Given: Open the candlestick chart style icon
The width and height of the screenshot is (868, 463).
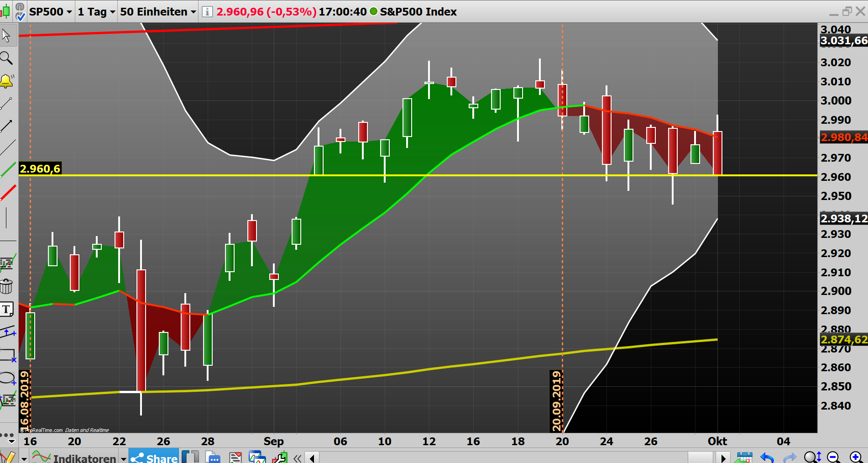Looking at the screenshot, I should click(5, 11).
